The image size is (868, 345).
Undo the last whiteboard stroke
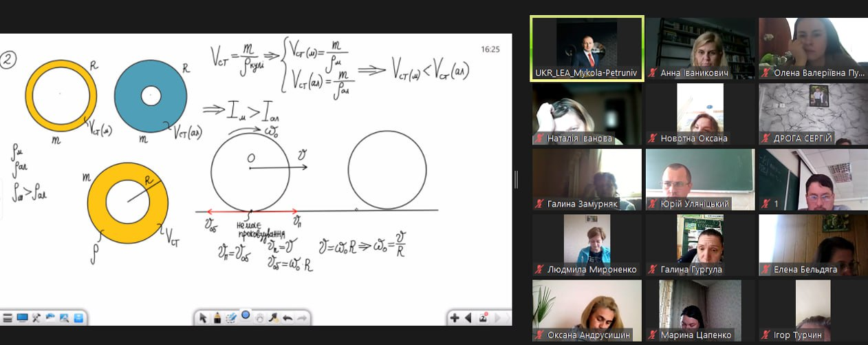tap(287, 317)
